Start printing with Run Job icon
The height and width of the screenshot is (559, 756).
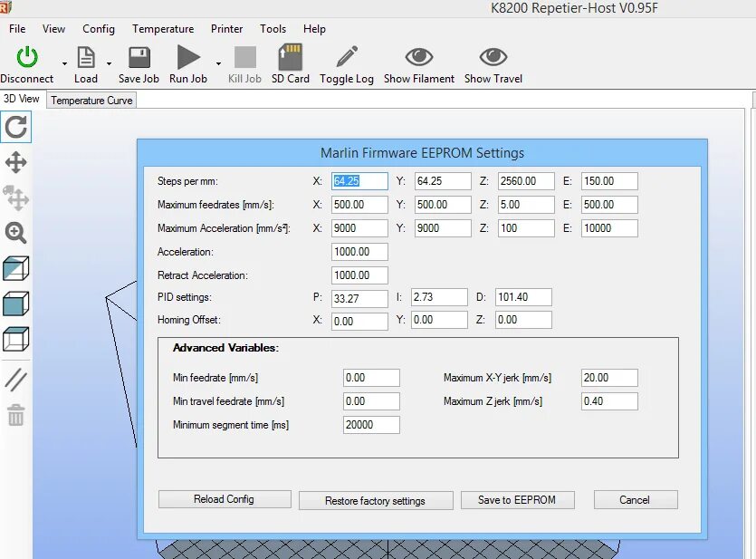(188, 57)
